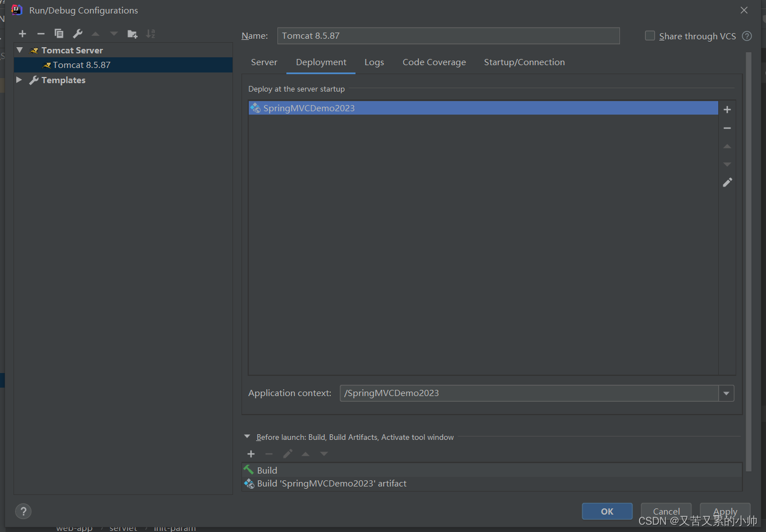
Task: Select the Templates tree item
Action: (123, 80)
